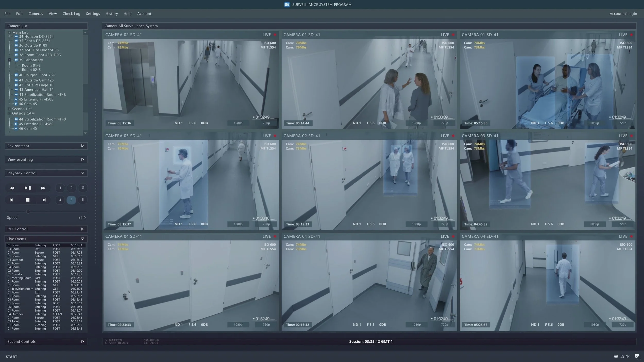This screenshot has height=362, width=644.
Task: Switch first camera feed to 720p
Action: coord(266,123)
